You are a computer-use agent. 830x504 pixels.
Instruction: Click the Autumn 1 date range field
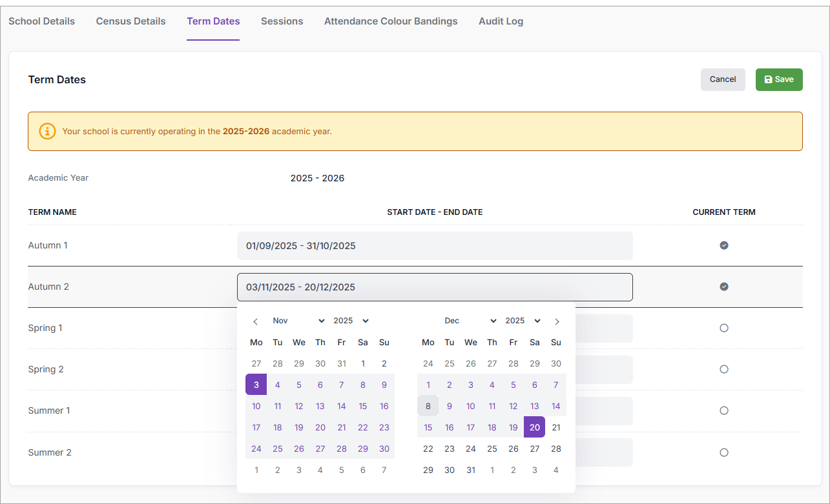(x=434, y=246)
